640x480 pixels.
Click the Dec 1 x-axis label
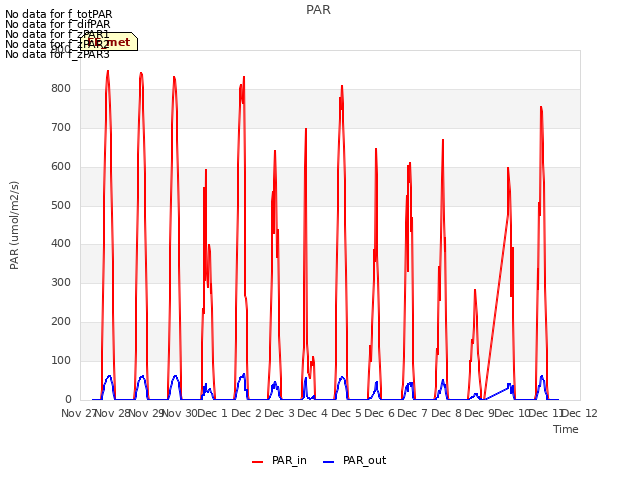[212, 413]
